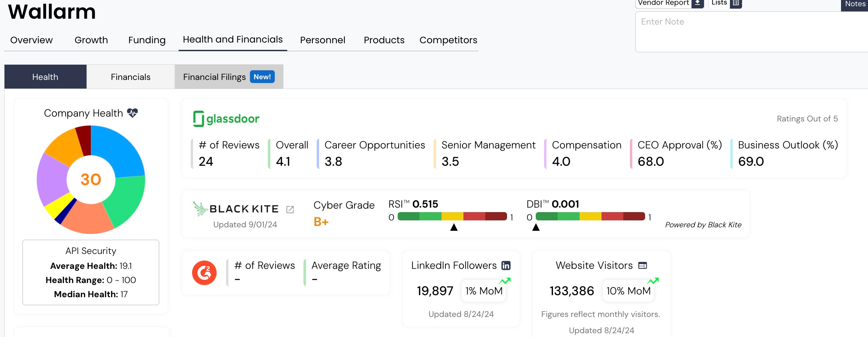Image resolution: width=868 pixels, height=337 pixels.
Task: Click the RSI color scale bar
Action: tap(452, 217)
